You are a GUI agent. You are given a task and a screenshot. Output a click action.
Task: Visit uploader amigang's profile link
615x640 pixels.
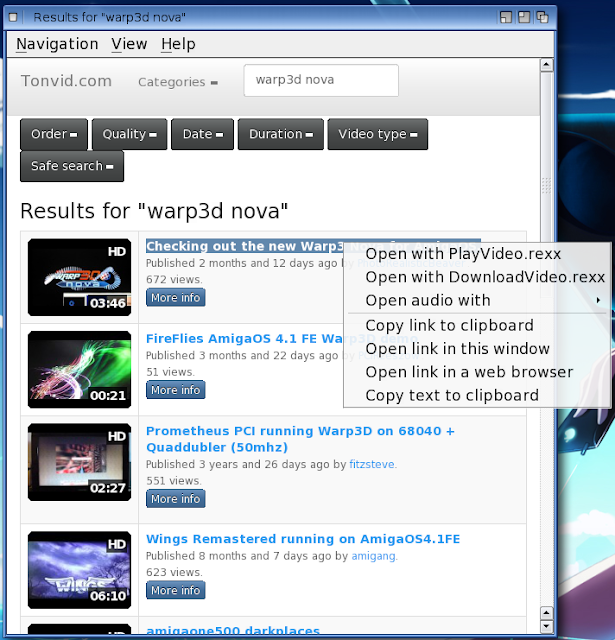tap(373, 556)
